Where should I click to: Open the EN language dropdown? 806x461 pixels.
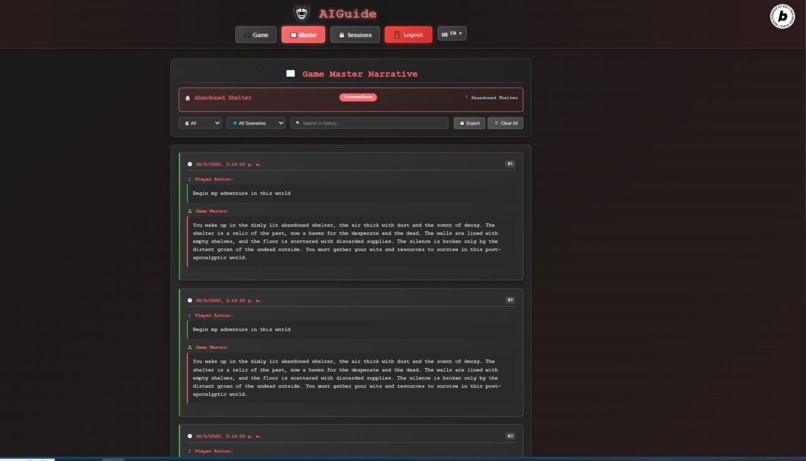452,33
